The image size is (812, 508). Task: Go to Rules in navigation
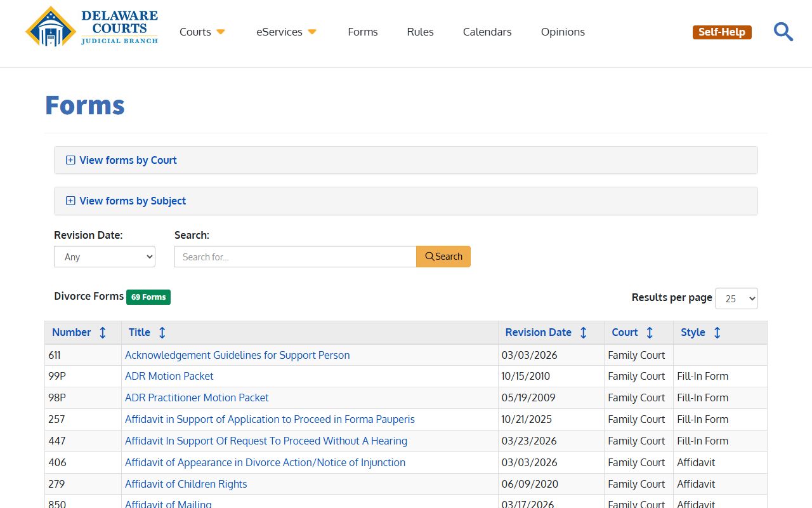coord(421,32)
